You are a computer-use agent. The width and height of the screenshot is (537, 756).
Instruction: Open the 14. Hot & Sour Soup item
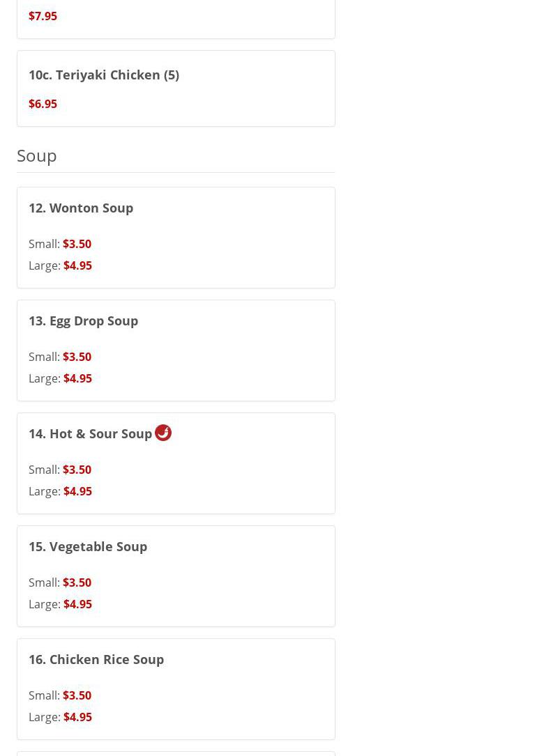tap(91, 433)
